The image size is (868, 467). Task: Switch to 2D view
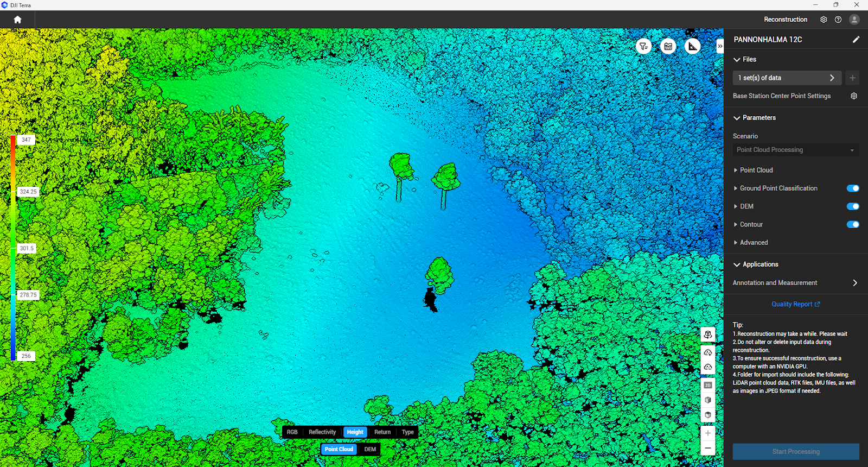tap(708, 385)
